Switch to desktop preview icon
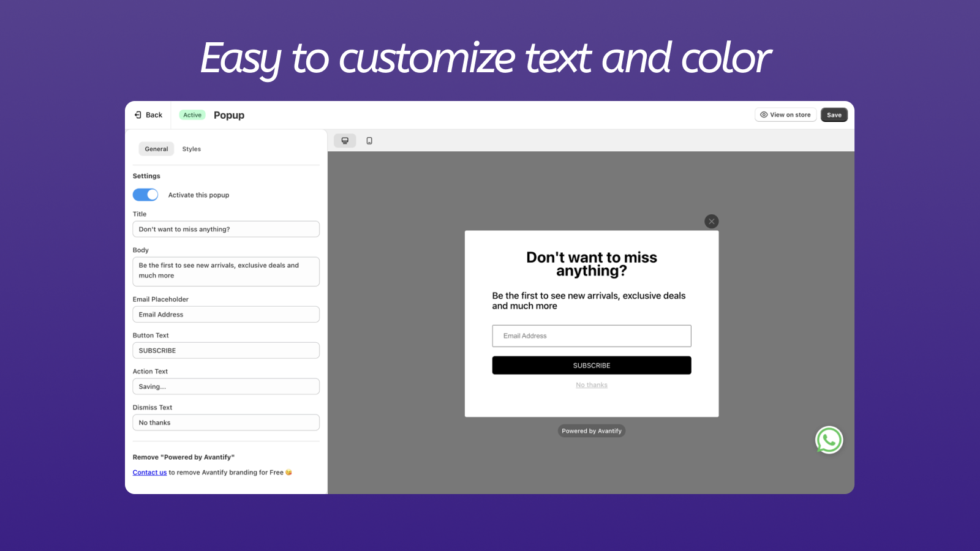The height and width of the screenshot is (551, 980). [x=345, y=141]
